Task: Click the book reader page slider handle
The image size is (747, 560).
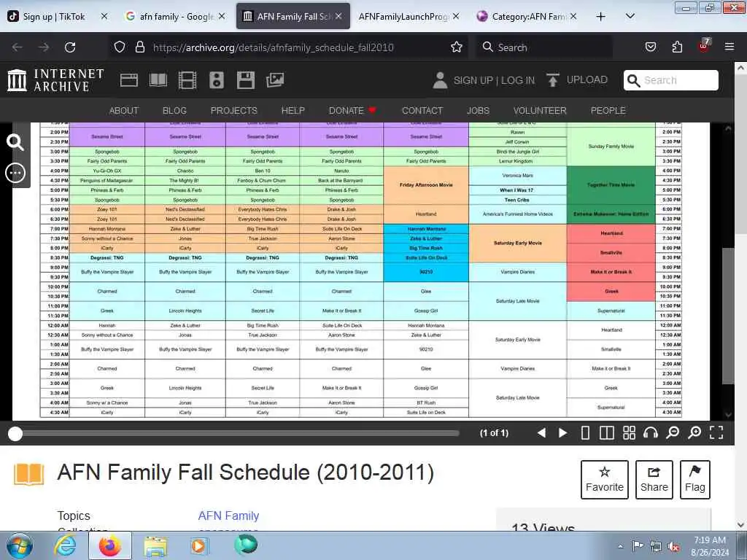Action: point(15,434)
